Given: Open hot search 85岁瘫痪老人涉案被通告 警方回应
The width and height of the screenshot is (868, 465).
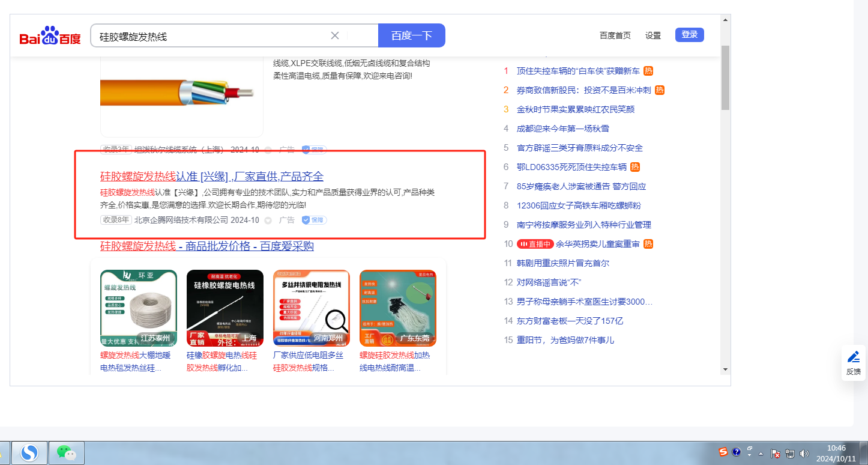Looking at the screenshot, I should click(581, 186).
